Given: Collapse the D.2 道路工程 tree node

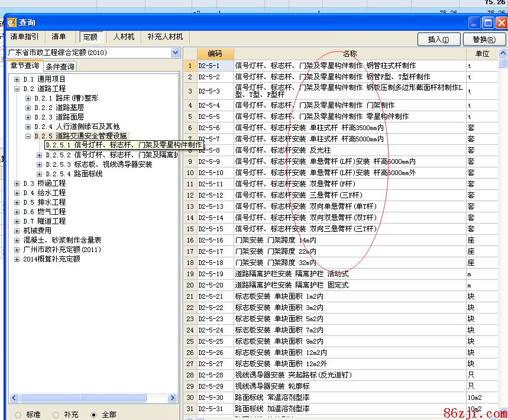Looking at the screenshot, I should point(17,89).
